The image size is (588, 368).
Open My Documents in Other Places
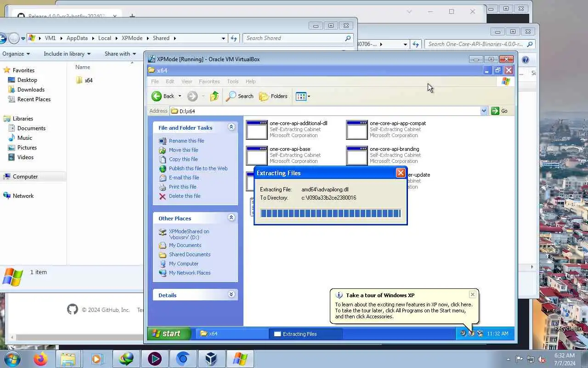(x=185, y=245)
